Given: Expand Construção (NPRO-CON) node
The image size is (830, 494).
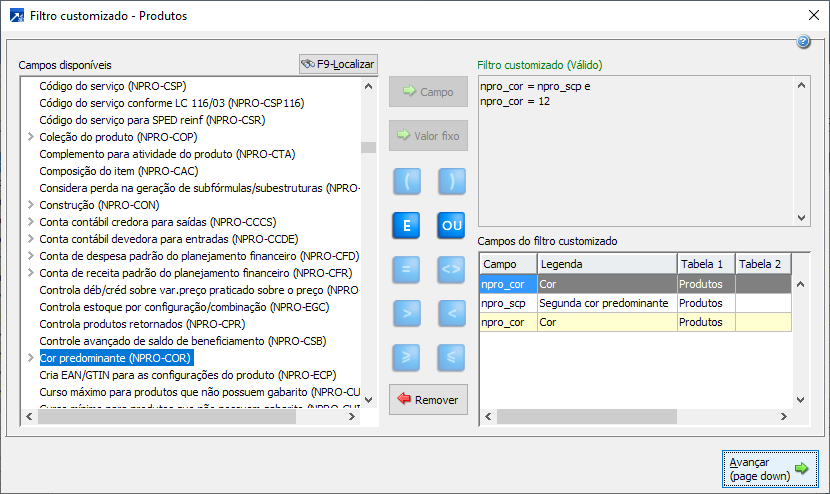Looking at the screenshot, I should (x=31, y=205).
